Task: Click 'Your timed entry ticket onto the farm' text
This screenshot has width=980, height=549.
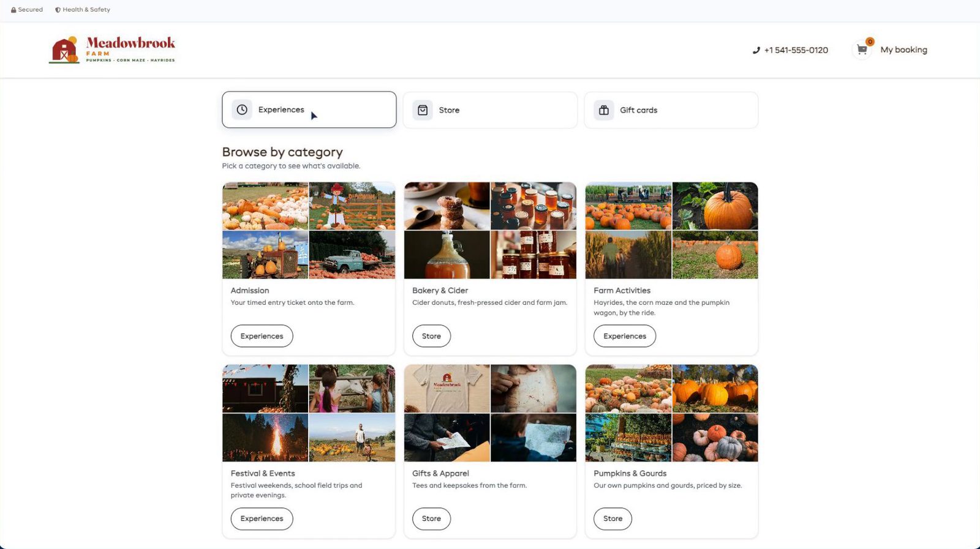Action: (x=292, y=302)
